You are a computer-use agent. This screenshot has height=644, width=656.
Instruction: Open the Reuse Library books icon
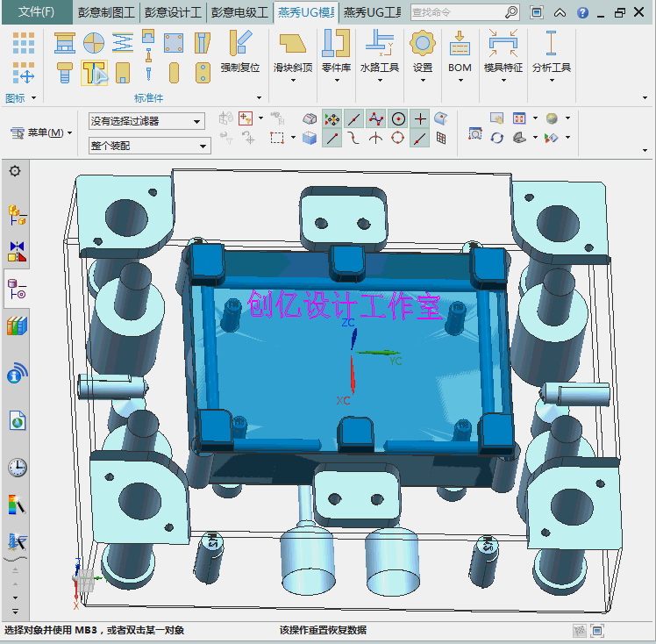(17, 326)
